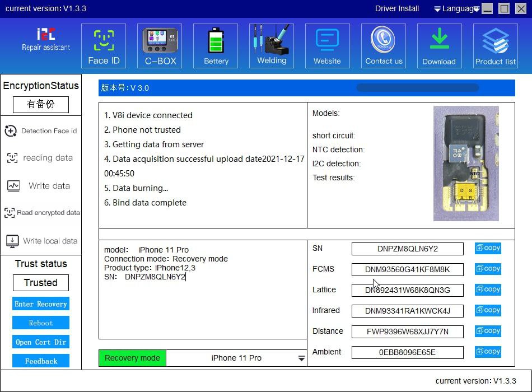
Task: Click the Reboot button
Action: pos(41,323)
